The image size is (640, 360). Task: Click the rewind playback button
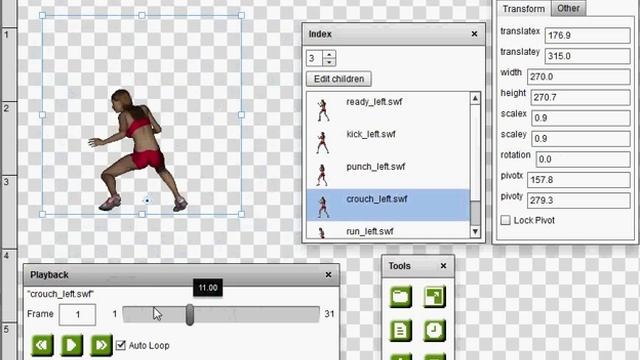(42, 345)
